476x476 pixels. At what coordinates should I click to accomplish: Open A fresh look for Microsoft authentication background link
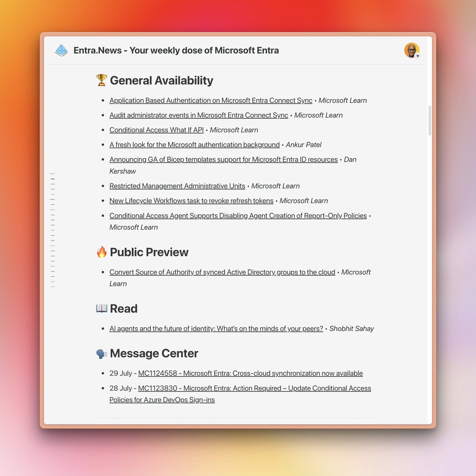coord(194,145)
